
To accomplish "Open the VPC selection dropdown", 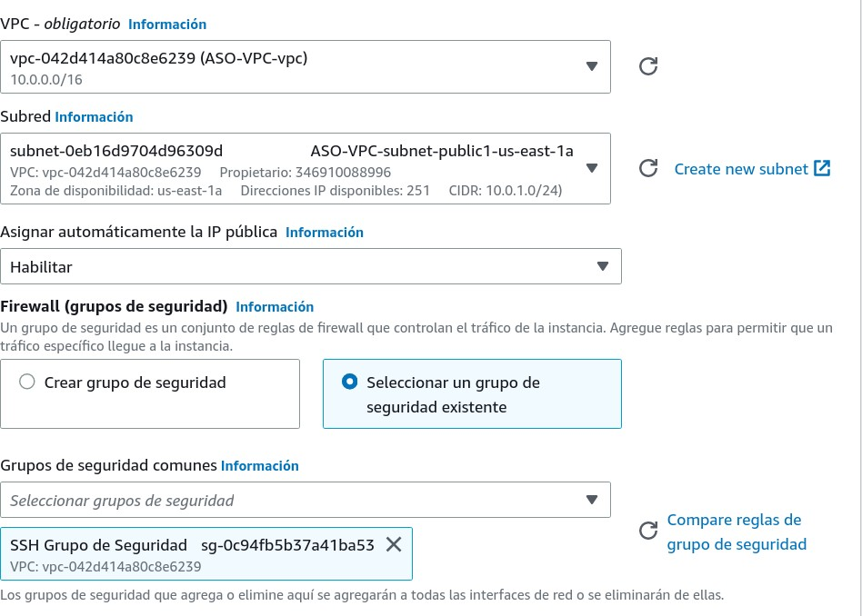I will coord(592,66).
